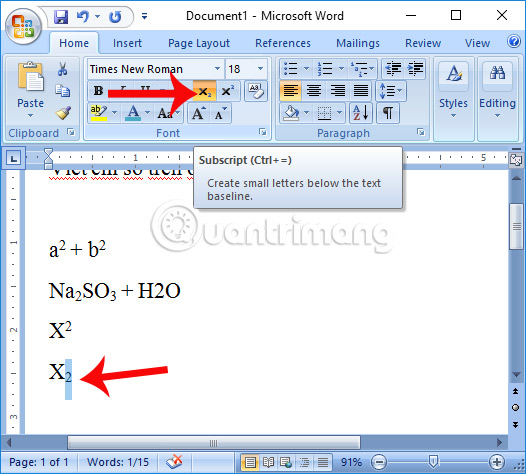Viewport: 526px width, 474px height.
Task: Toggle Superscript formatting
Action: point(228,91)
